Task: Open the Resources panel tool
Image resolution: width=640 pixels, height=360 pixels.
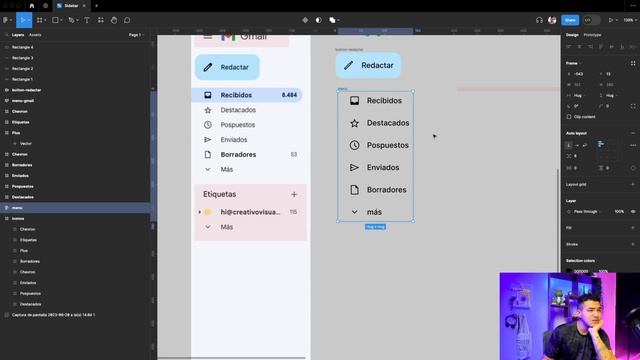Action: click(x=100, y=20)
